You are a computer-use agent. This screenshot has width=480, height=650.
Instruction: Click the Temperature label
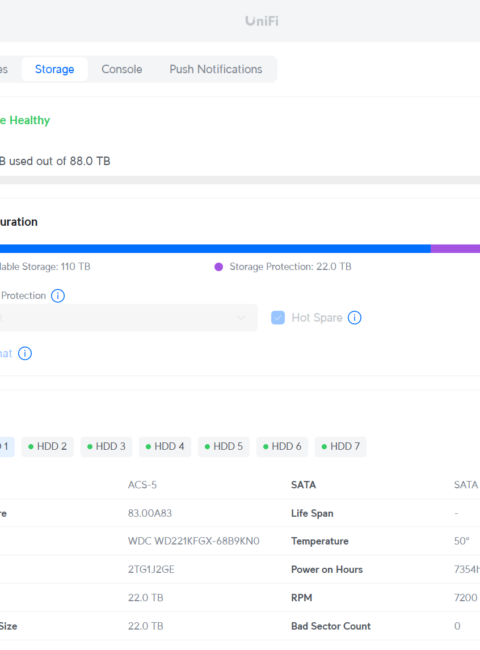[320, 541]
